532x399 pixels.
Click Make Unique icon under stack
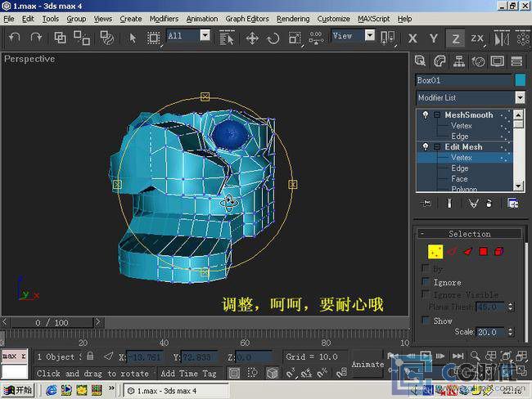click(473, 203)
